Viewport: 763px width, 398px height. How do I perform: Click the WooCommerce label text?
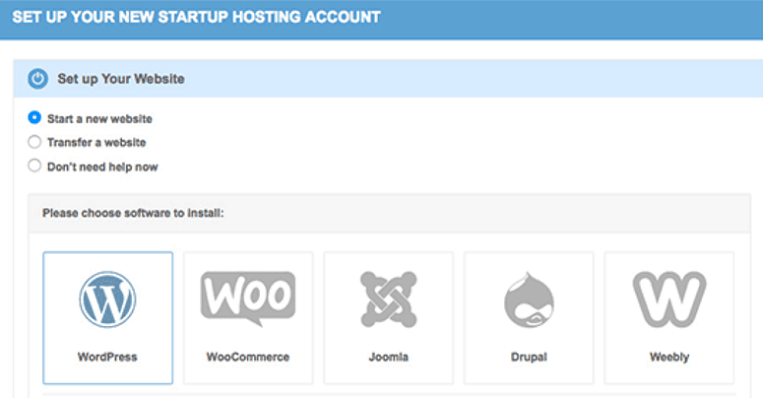[x=248, y=357]
